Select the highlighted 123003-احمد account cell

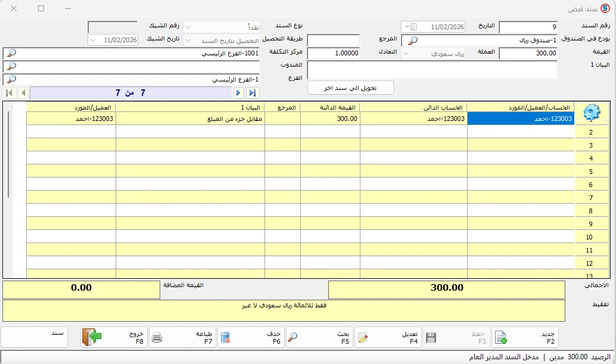click(521, 119)
